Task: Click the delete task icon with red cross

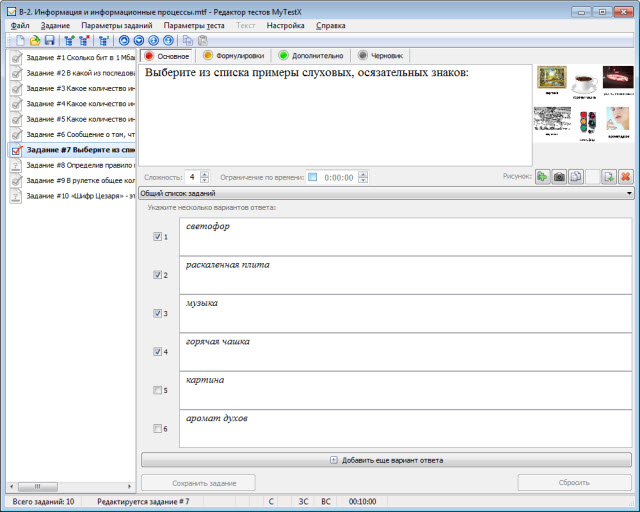Action: 84,41
